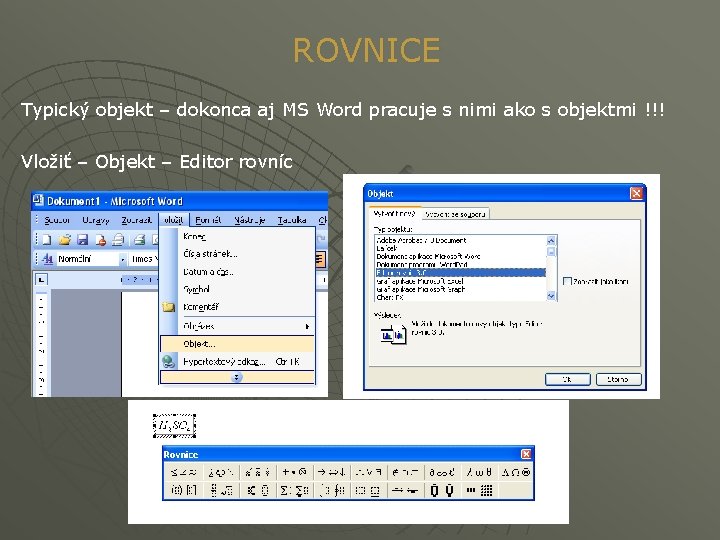The width and height of the screenshot is (720, 540).
Task: Open fraction and radical templates palette
Action: tap(221, 490)
